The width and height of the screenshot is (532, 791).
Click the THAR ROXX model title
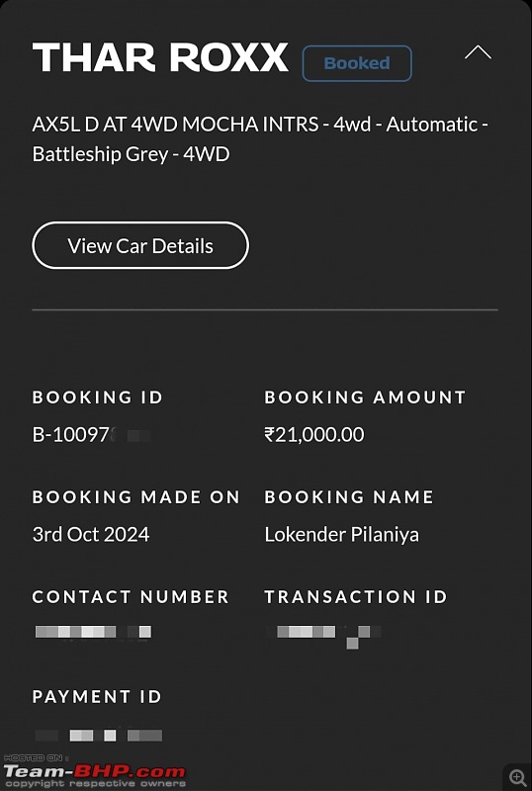click(160, 57)
